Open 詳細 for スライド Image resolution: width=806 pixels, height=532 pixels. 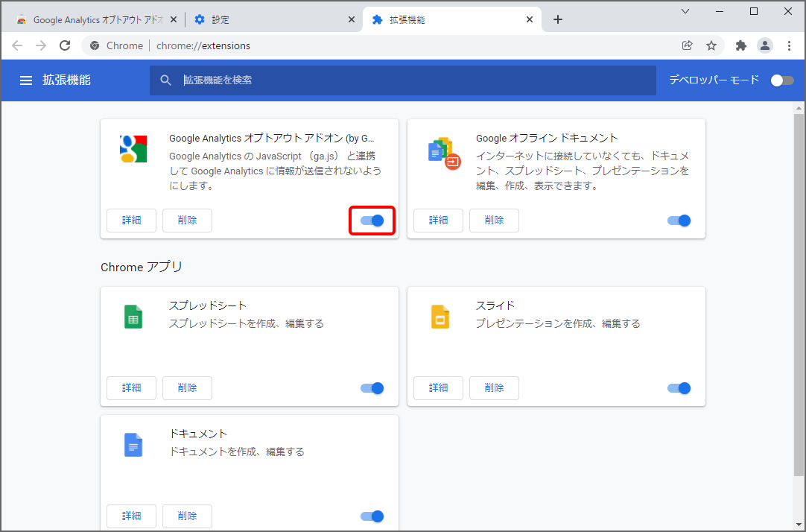[439, 388]
